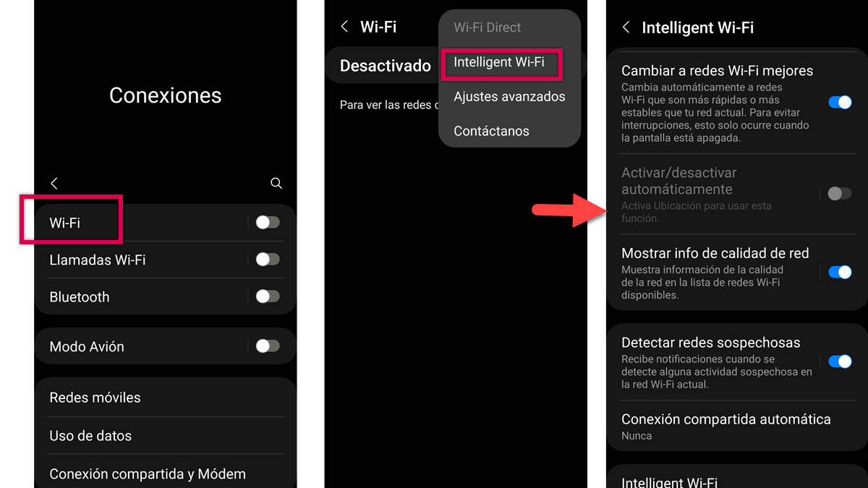The height and width of the screenshot is (488, 868).
Task: Tap the Intelligent Wi-Fi page title
Action: (x=698, y=27)
